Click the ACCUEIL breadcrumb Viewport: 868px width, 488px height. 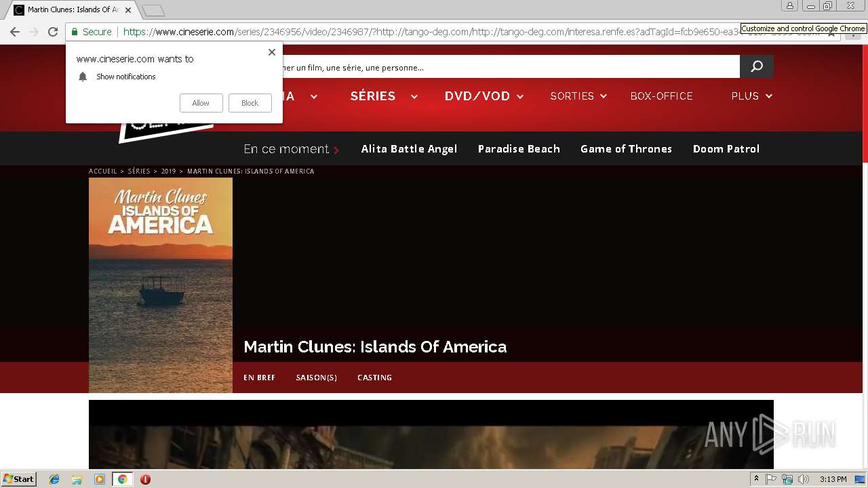click(x=103, y=171)
